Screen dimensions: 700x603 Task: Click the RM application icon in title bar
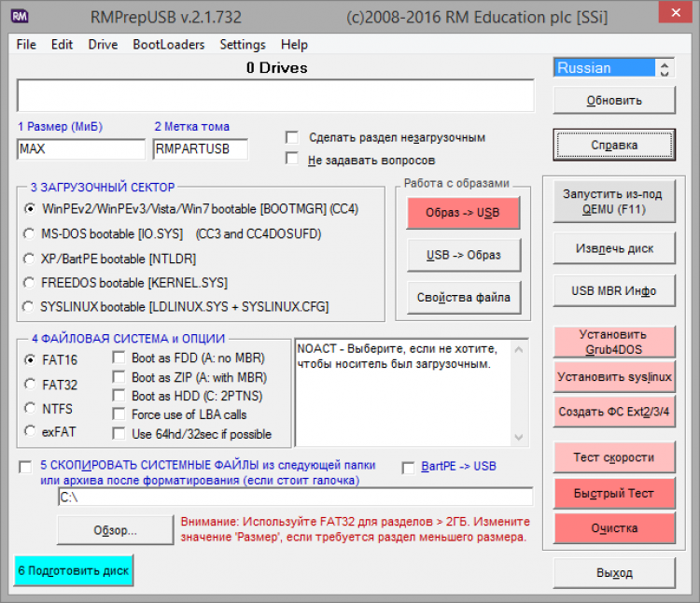point(20,16)
